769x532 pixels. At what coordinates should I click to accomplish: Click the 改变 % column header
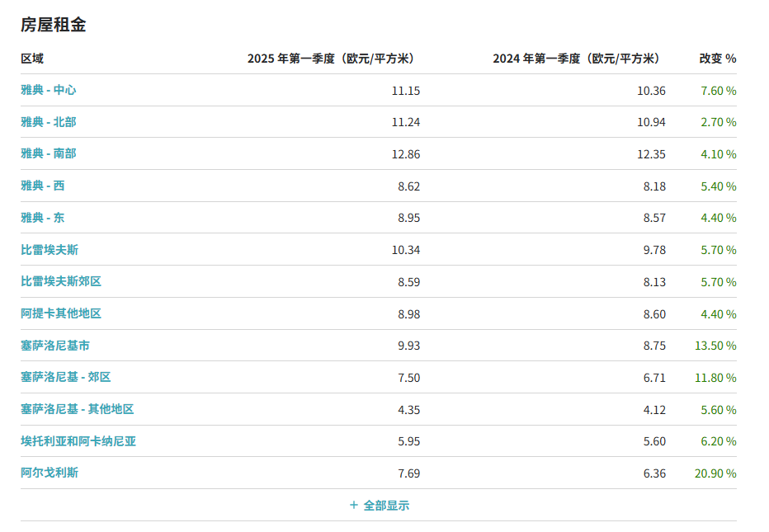click(718, 59)
